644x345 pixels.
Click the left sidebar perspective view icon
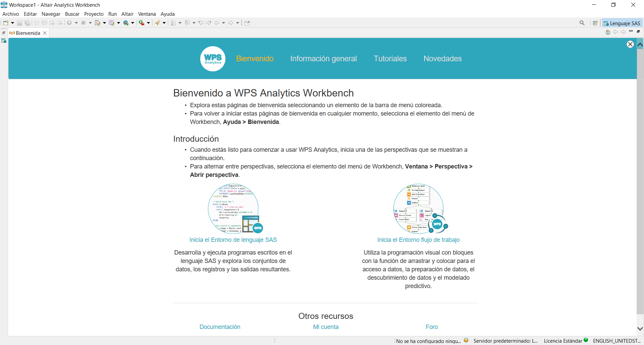(4, 41)
